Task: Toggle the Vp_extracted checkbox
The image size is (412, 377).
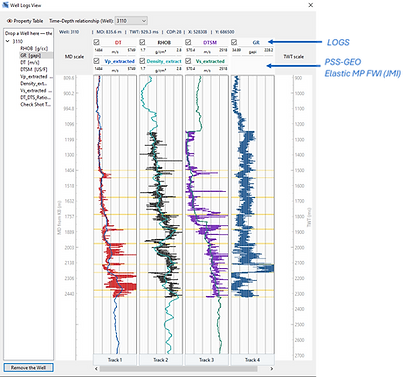Action: [97, 61]
